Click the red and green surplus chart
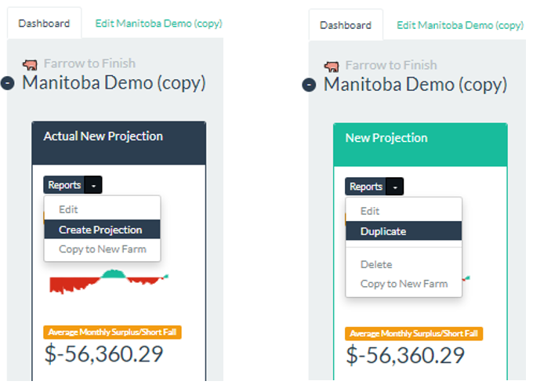This screenshot has height=392, width=533. pos(109,281)
